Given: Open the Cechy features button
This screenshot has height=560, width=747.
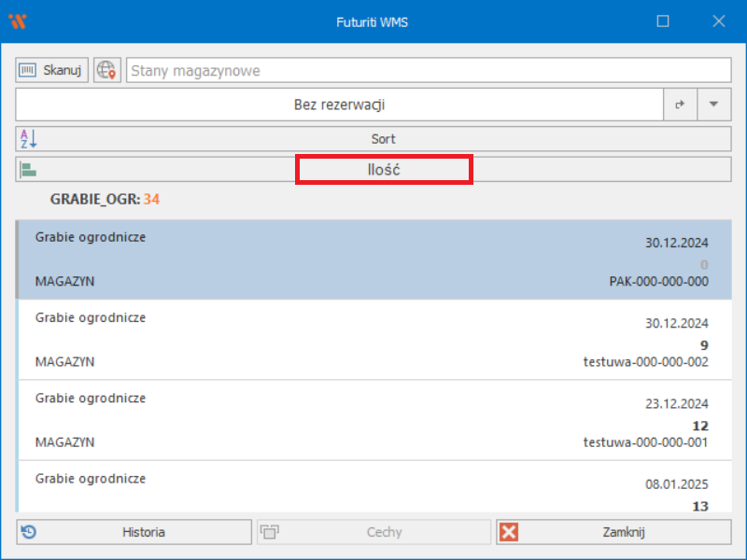Looking at the screenshot, I should tap(373, 532).
